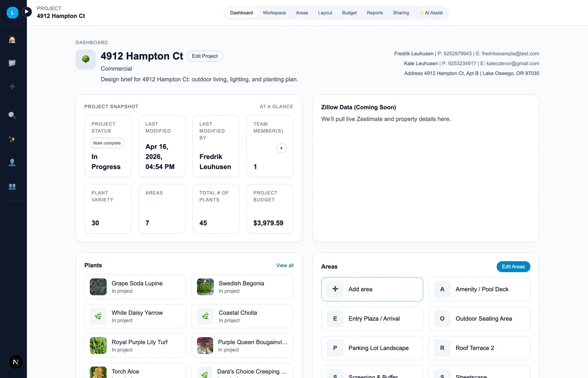This screenshot has width=588, height=378.
Task: Click the 4912 Hampton Ct header project name
Action: [61, 16]
